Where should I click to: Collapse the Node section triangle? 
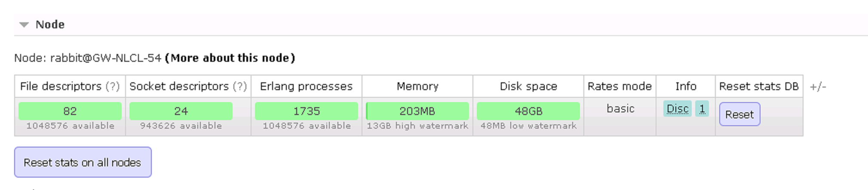(24, 25)
